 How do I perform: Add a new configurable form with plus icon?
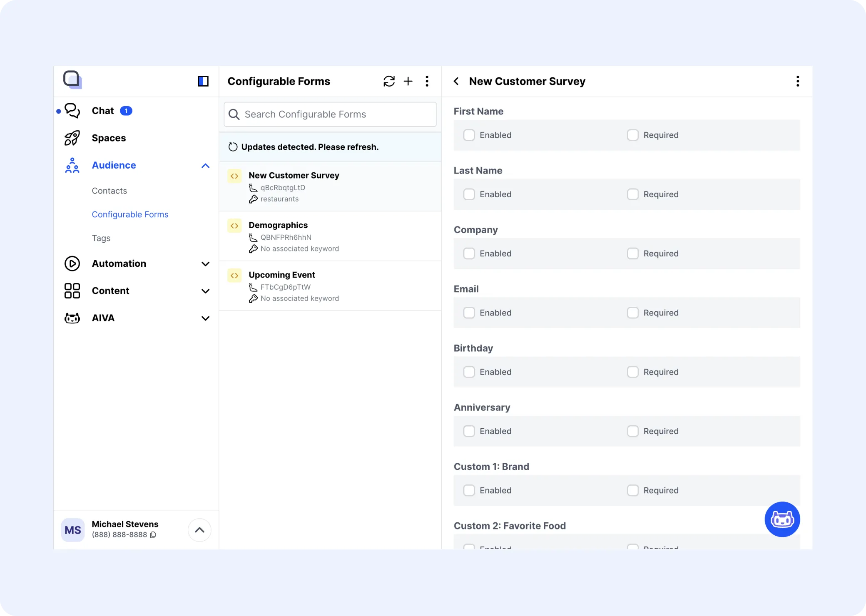[x=408, y=81]
